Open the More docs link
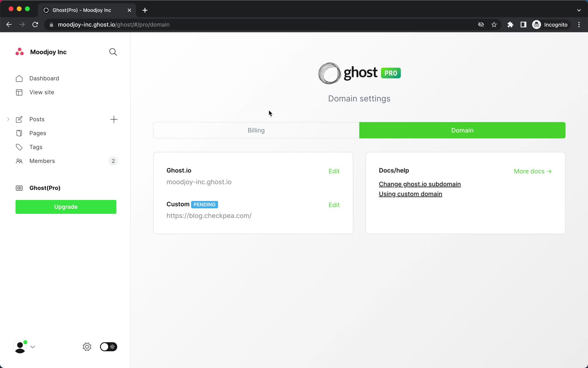 (533, 171)
